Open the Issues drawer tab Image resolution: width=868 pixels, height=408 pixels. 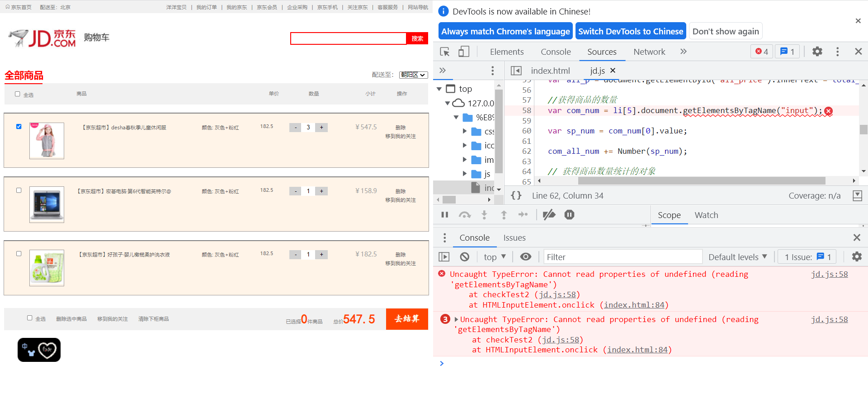[x=514, y=238]
